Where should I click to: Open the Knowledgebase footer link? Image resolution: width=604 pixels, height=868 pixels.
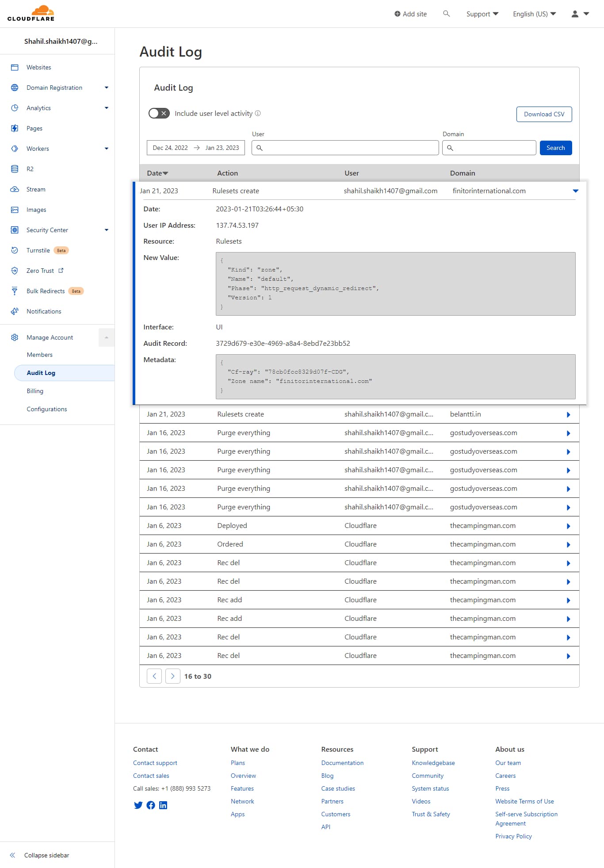click(x=433, y=763)
